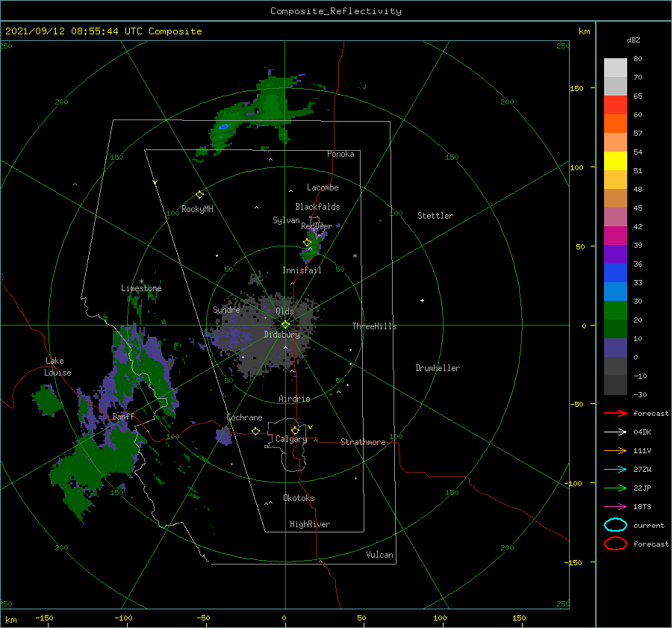Image resolution: width=672 pixels, height=628 pixels.
Task: Click the Stettler city label
Action: (x=435, y=216)
